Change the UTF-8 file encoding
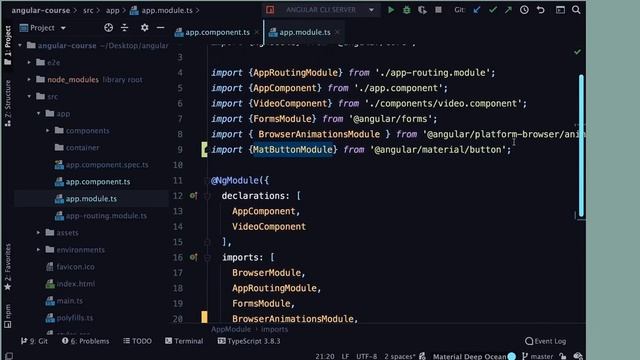Viewport: 640px width, 360px height. point(367,356)
